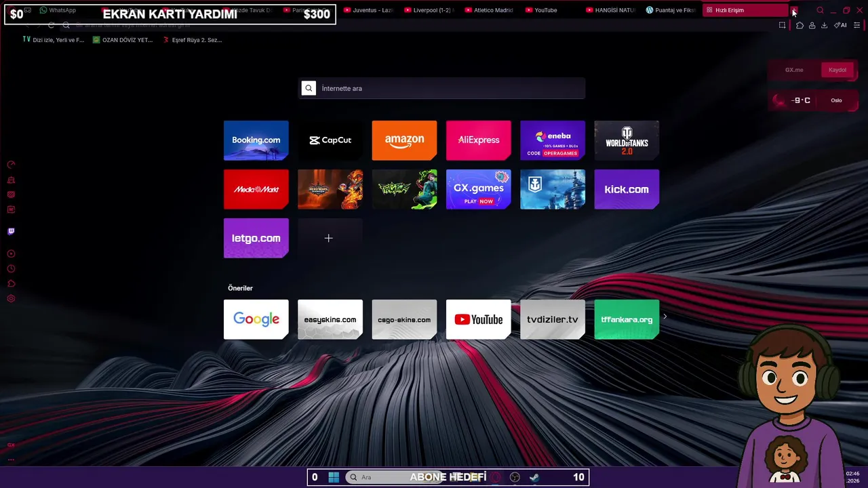Click the tab search magnifier icon
This screenshot has width=868, height=488.
coord(820,10)
